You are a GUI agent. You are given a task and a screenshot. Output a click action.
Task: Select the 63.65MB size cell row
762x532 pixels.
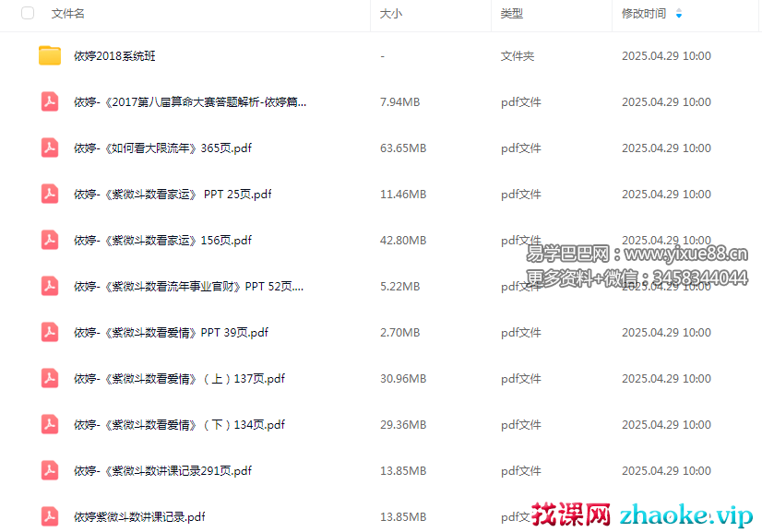pyautogui.click(x=403, y=148)
